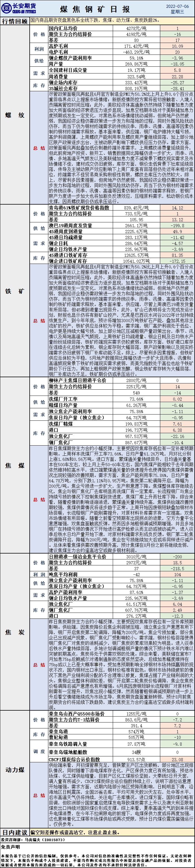195x868 pixels.
Task: Select the 吨焦平均利润 row label
Action: [x=63, y=574]
